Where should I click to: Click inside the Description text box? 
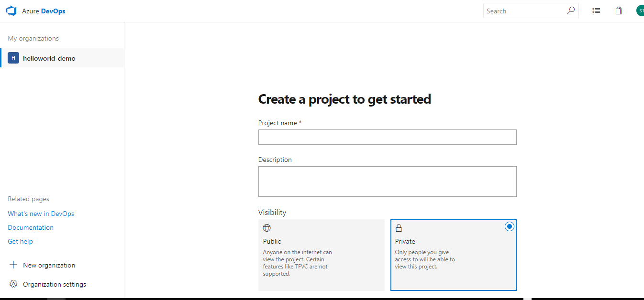[387, 181]
